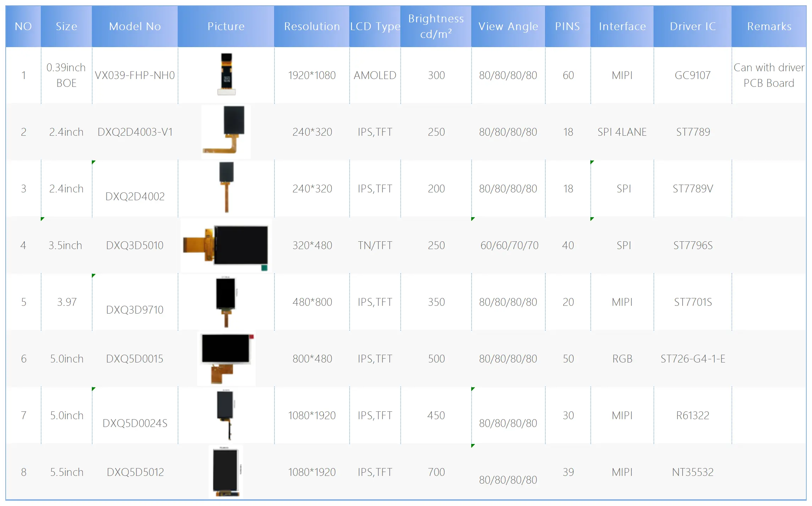Screen dimensions: 812x506
Task: Click the Driver IC column header
Action: pos(693,27)
